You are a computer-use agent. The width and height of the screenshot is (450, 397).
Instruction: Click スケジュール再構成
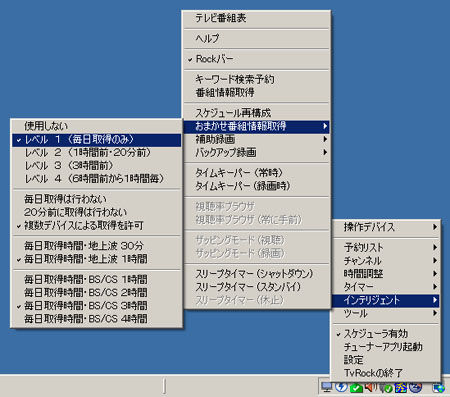pyautogui.click(x=256, y=113)
